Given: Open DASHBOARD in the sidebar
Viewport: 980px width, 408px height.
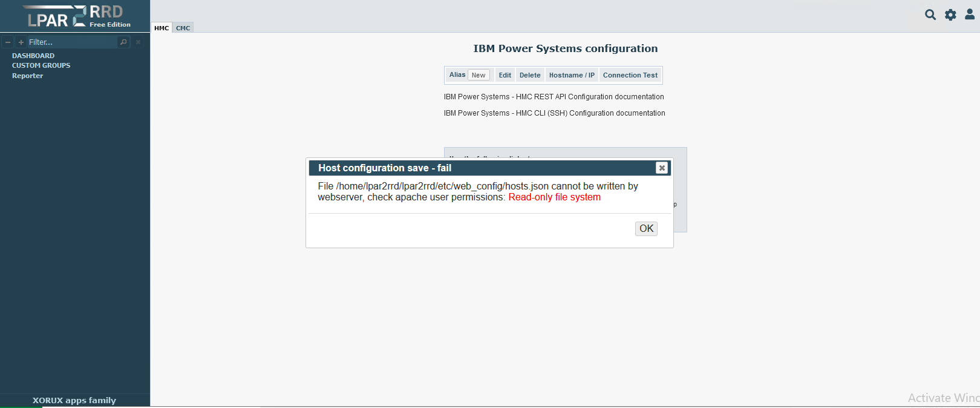Looking at the screenshot, I should coord(33,56).
